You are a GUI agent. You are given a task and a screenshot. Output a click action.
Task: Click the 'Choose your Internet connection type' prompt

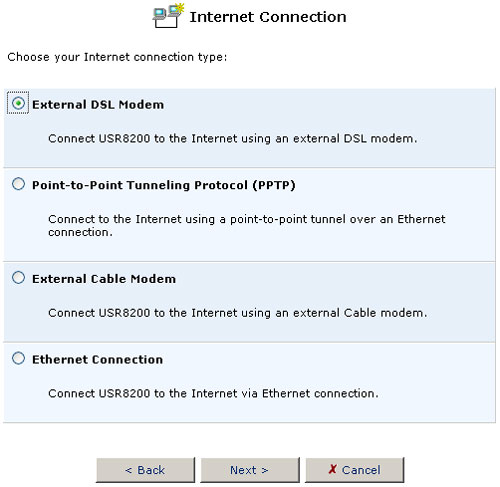point(117,57)
